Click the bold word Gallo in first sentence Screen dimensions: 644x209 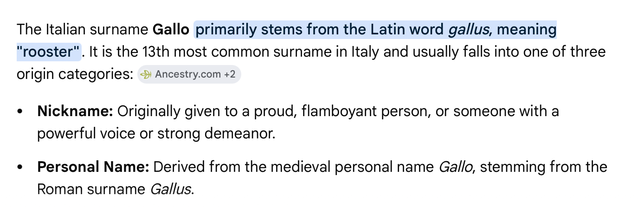coord(171,30)
